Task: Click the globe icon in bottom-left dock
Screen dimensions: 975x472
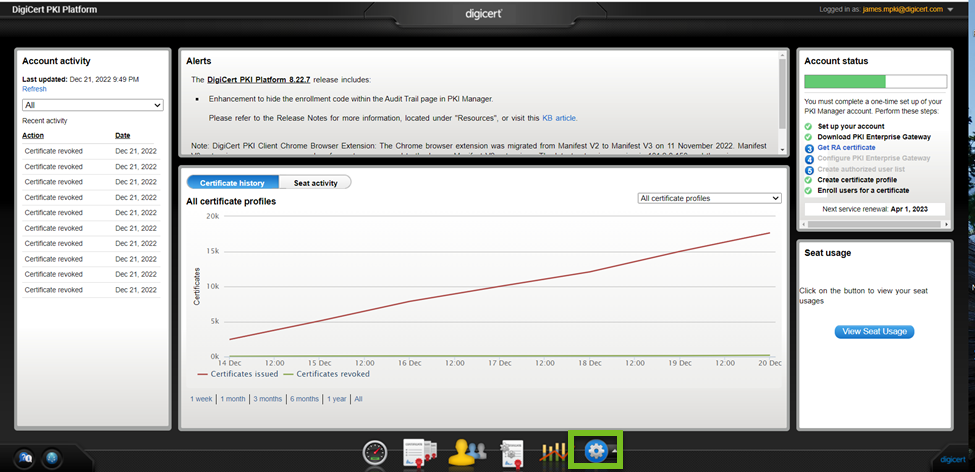Action: (52, 459)
